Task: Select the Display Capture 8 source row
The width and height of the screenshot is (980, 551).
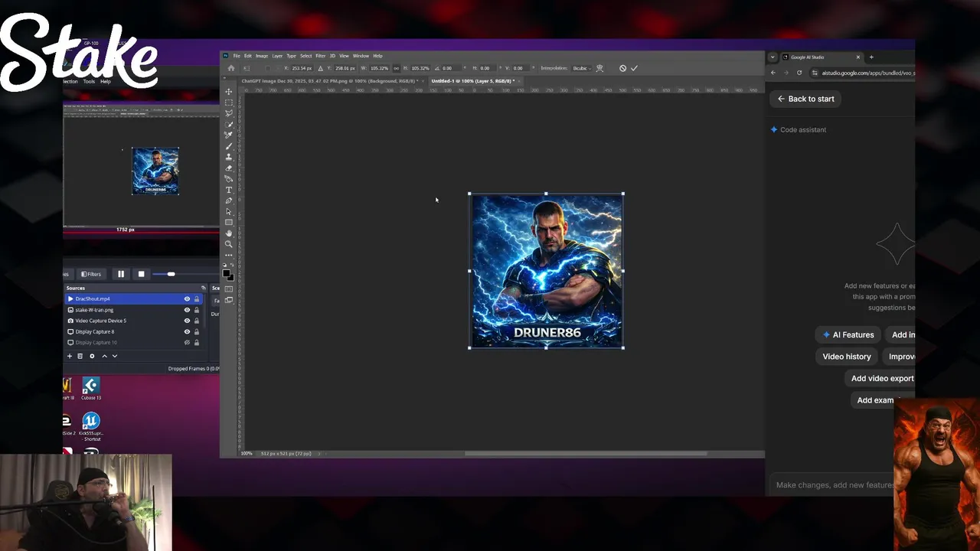Action: (x=134, y=331)
